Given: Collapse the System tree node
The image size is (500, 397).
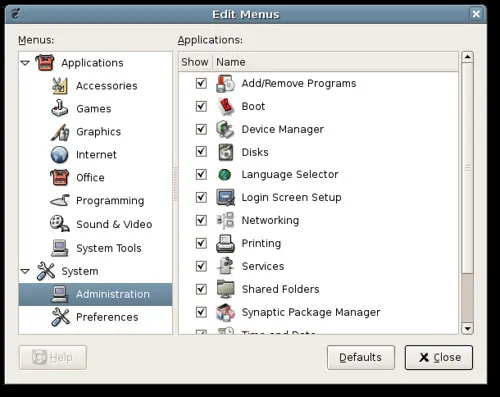Looking at the screenshot, I should pyautogui.click(x=25, y=271).
